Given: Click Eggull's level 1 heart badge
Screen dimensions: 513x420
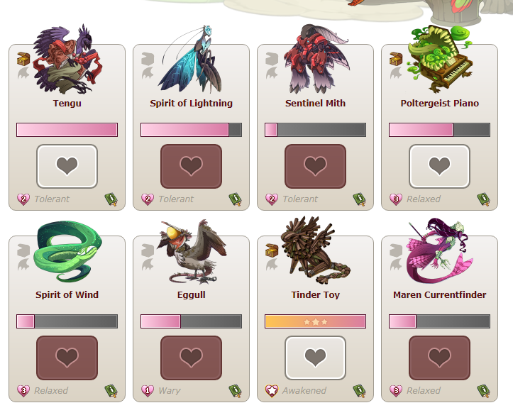Looking at the screenshot, I should pyautogui.click(x=147, y=391).
